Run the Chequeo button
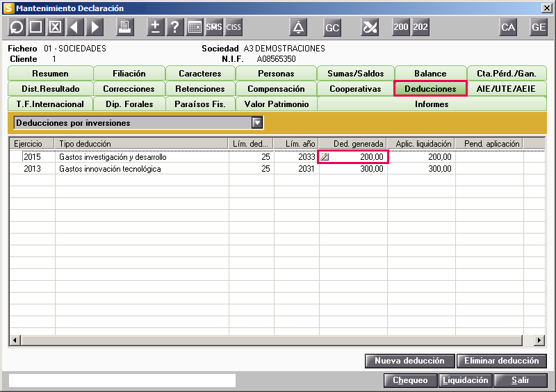 point(411,380)
